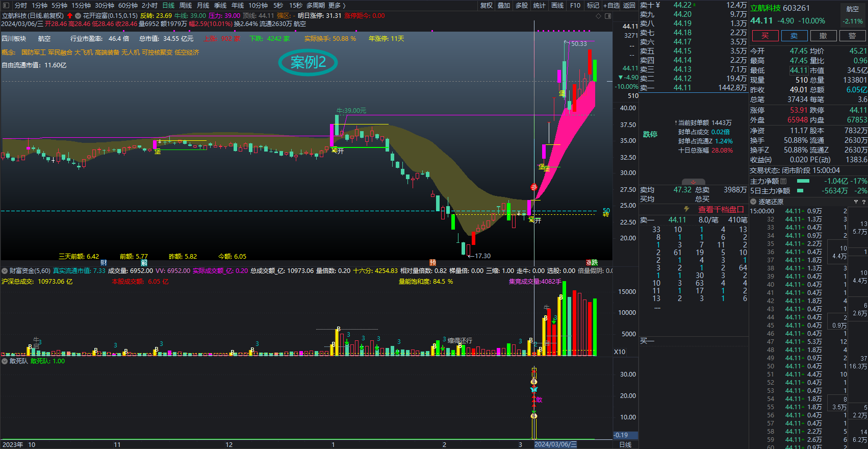The width and height of the screenshot is (868, 449).
Task: Open the F10 company info
Action: [x=575, y=5]
